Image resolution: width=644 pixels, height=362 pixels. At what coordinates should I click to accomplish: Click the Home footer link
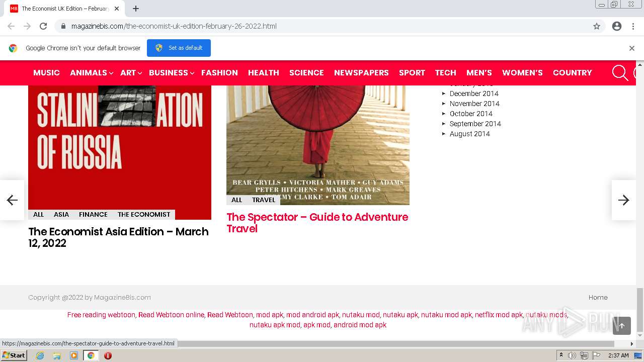click(x=598, y=298)
